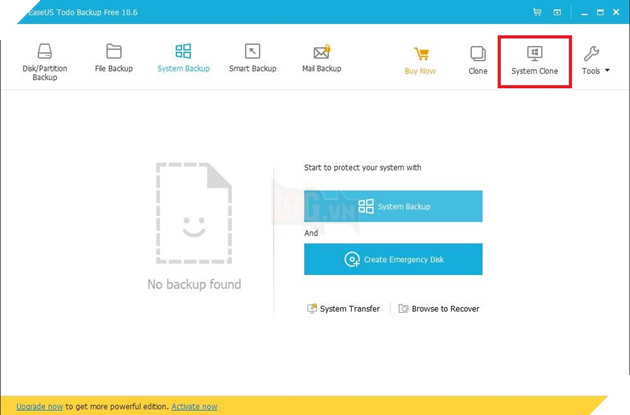This screenshot has height=415, width=630.
Task: Select File Backup in toolbar
Action: [114, 58]
